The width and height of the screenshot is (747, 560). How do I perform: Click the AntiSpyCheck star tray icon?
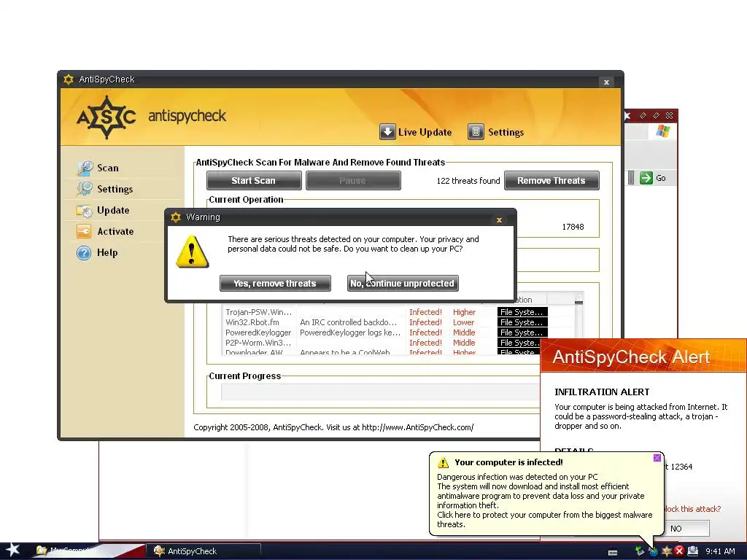click(667, 551)
